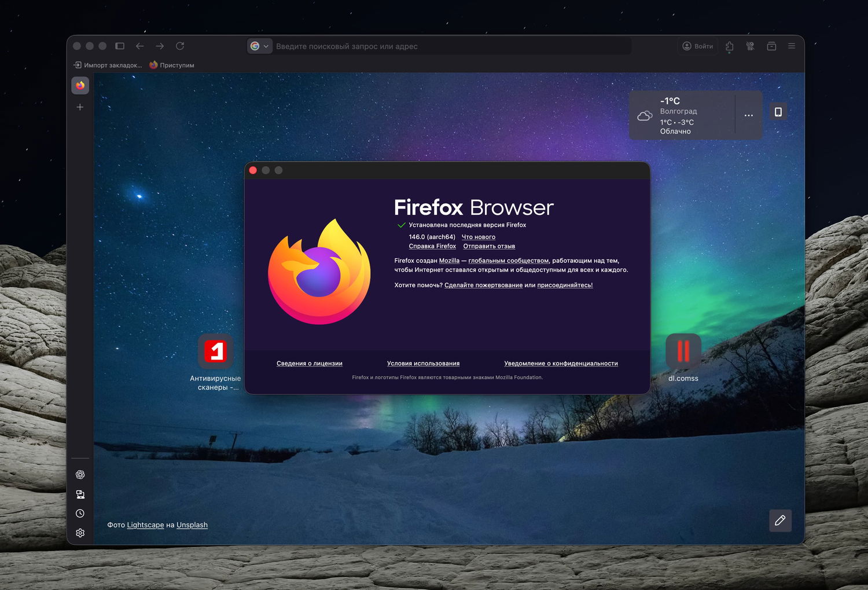Viewport: 868px width, 590px height.
Task: Close the About Firefox dialog
Action: [x=253, y=170]
